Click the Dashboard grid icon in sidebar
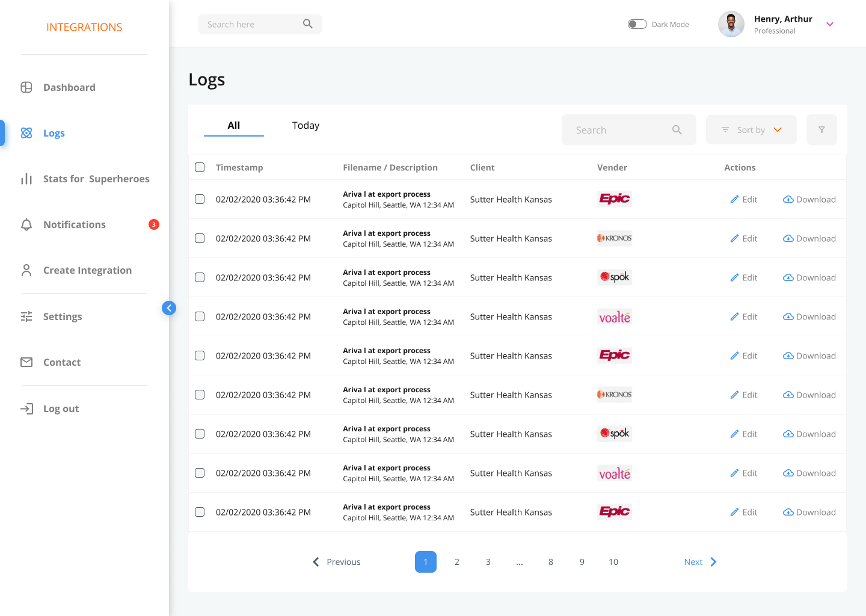The height and width of the screenshot is (616, 866). (26, 87)
